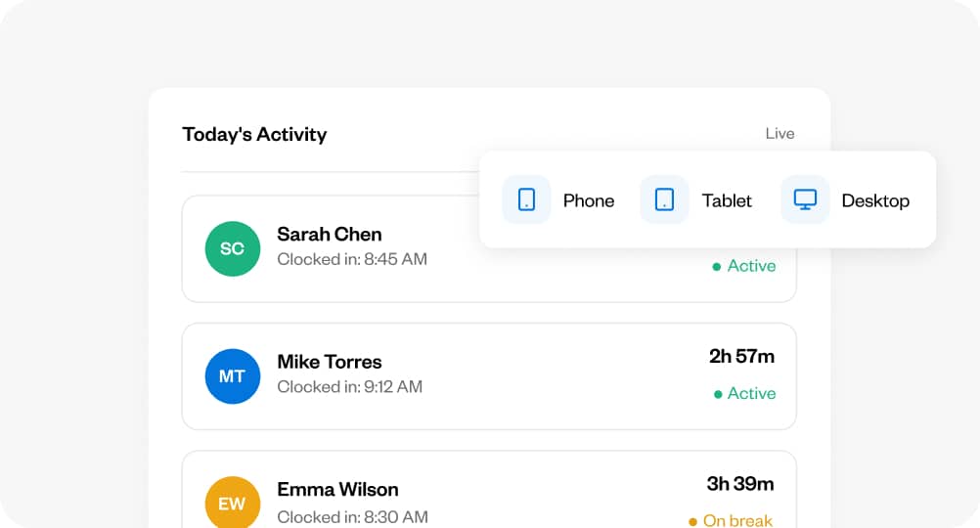The image size is (980, 528).
Task: Click Emma Wilson's 3h 39m duration
Action: [x=740, y=484]
